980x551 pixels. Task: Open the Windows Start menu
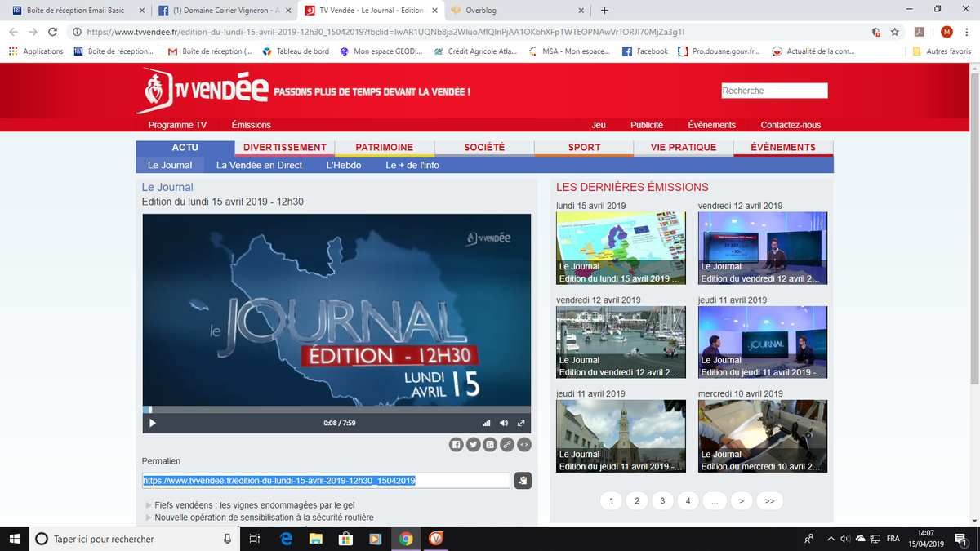(14, 539)
